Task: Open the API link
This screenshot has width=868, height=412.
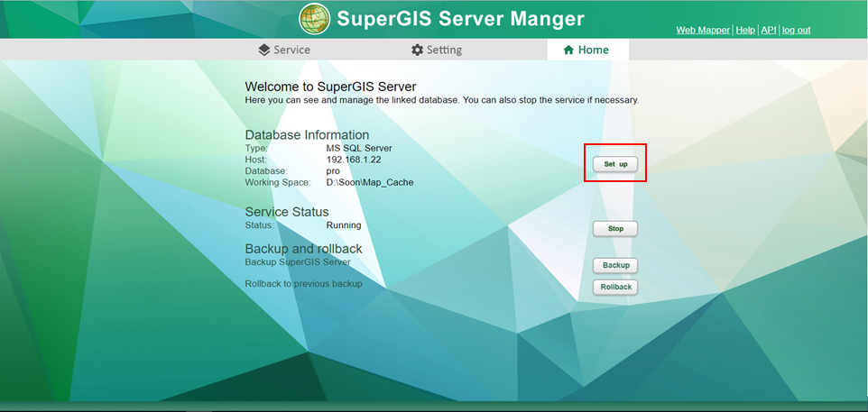Action: click(x=769, y=30)
